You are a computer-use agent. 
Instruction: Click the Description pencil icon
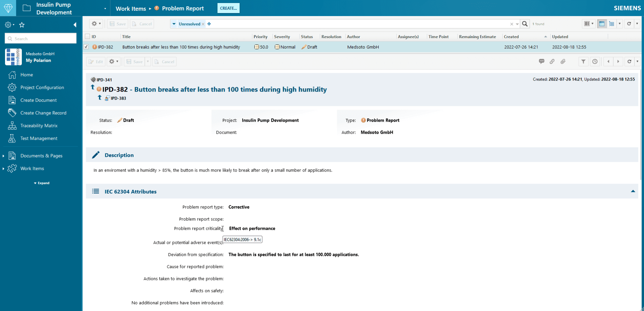click(x=96, y=155)
